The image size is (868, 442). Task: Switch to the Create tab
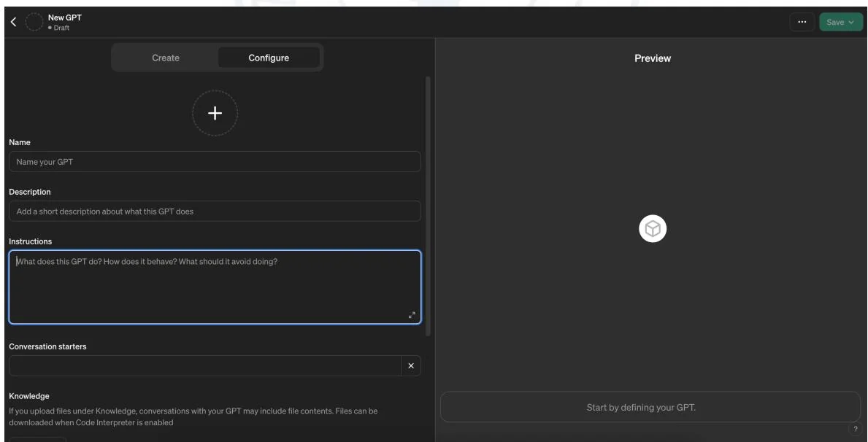(x=165, y=58)
